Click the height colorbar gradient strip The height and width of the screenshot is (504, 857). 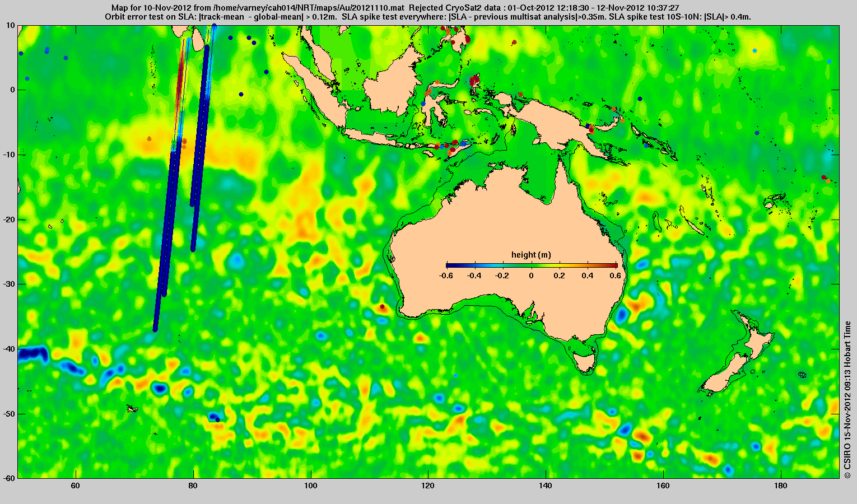coord(532,265)
